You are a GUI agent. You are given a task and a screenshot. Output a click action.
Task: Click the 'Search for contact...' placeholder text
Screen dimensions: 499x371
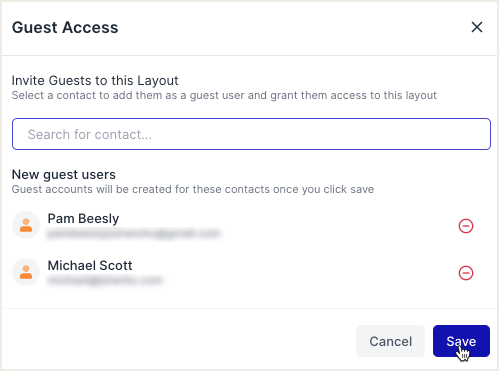[x=90, y=134]
